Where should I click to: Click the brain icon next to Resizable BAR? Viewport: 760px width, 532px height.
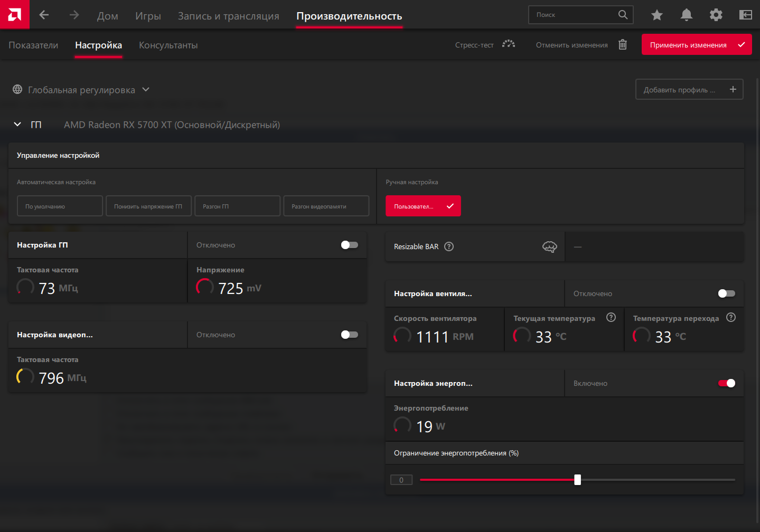pos(550,246)
